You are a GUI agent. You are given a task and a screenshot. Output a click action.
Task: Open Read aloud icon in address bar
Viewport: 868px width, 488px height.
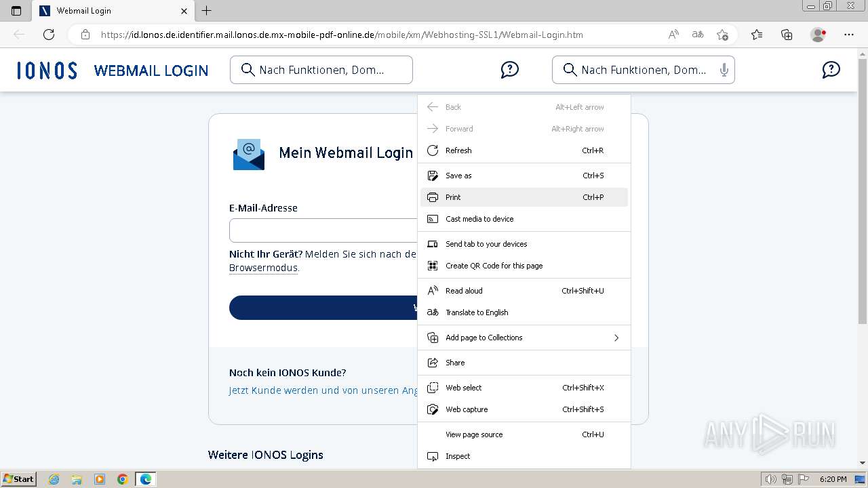tap(673, 35)
